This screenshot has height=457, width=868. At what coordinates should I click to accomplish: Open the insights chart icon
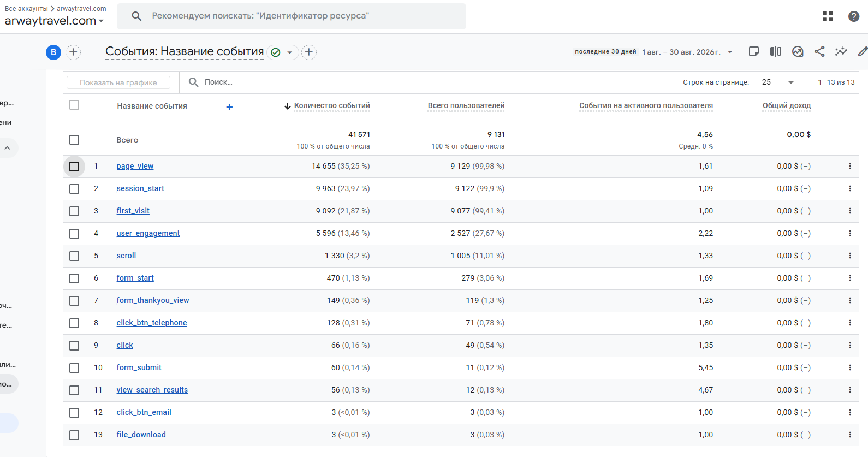798,51
